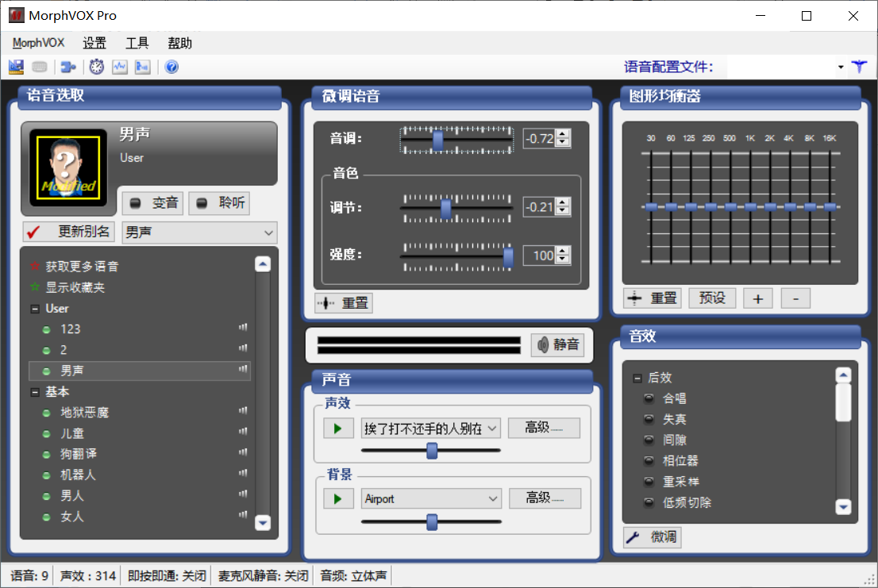The width and height of the screenshot is (878, 588).
Task: Click the blue picture toolbar icon
Action: [x=143, y=67]
